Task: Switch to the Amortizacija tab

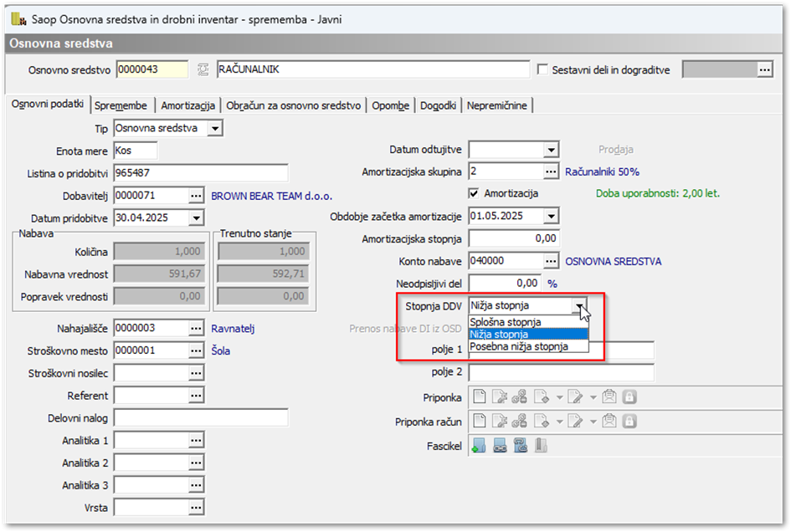Action: click(x=188, y=105)
